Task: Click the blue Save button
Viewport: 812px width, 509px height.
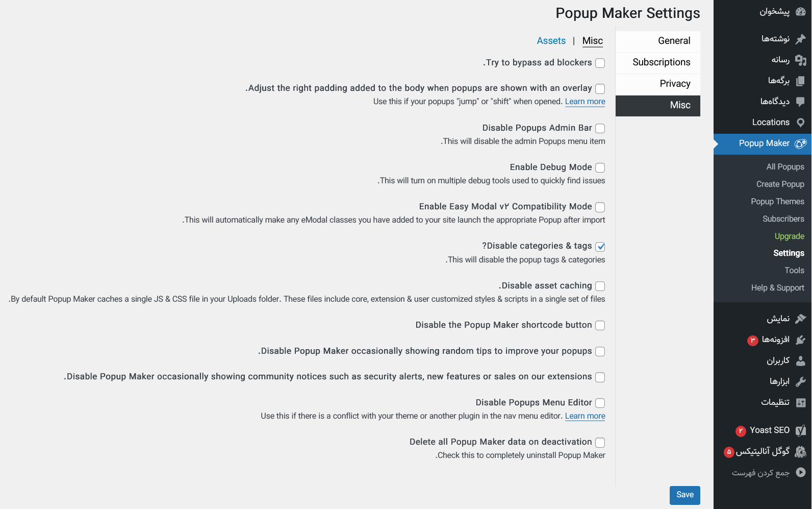Action: coord(685,495)
